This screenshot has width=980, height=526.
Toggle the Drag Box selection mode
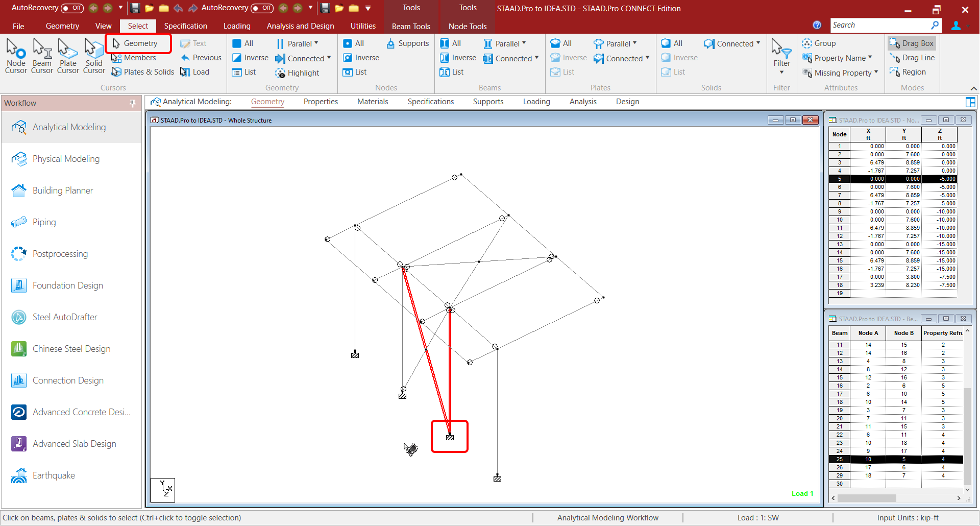(912, 43)
